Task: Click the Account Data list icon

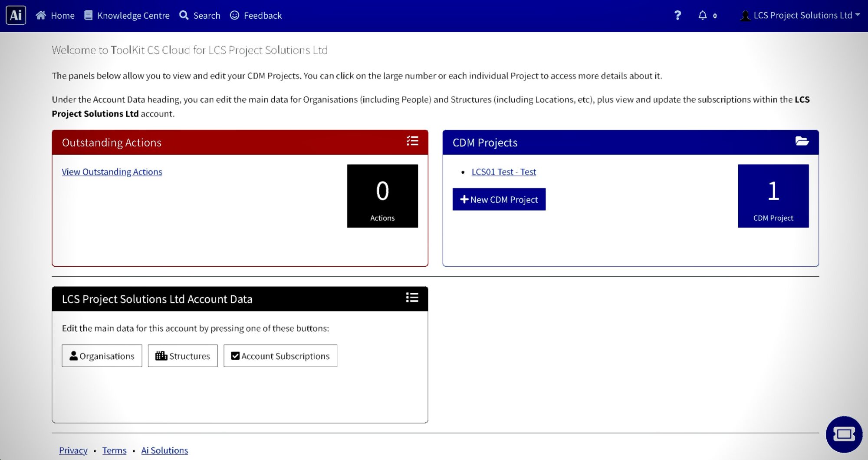Action: pyautogui.click(x=412, y=298)
